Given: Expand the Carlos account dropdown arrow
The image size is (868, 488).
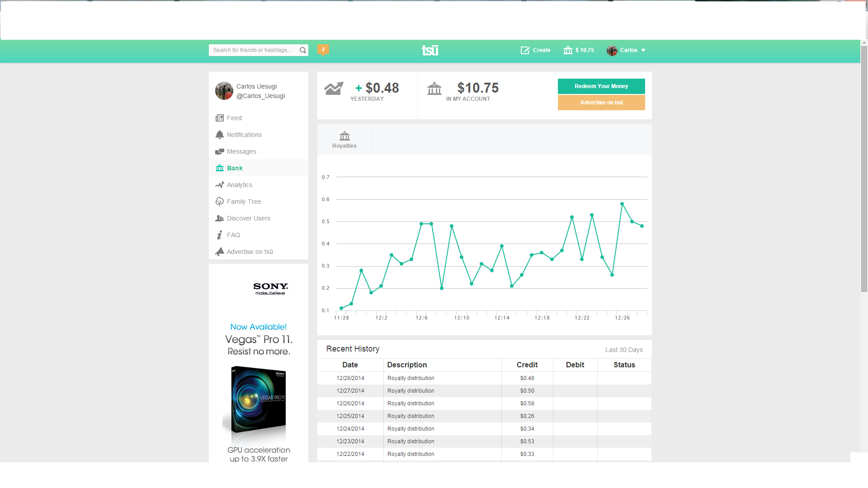Looking at the screenshot, I should tap(643, 50).
